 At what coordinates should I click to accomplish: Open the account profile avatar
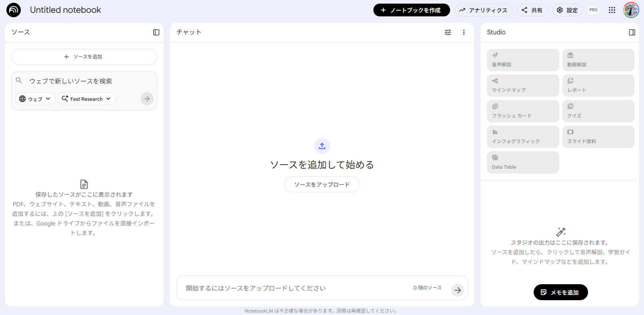pyautogui.click(x=631, y=10)
